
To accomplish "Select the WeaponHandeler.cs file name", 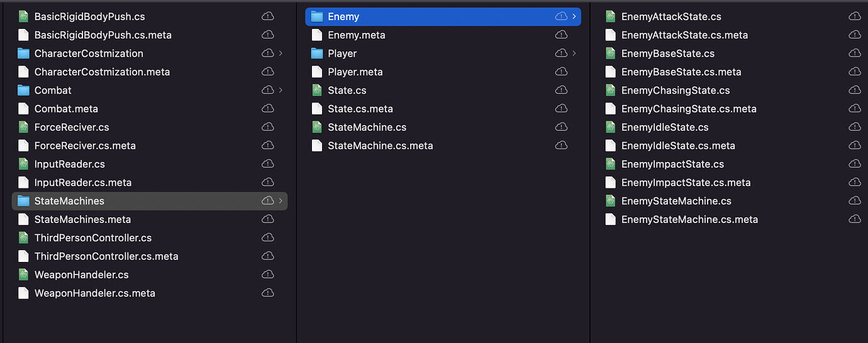I will pyautogui.click(x=82, y=275).
